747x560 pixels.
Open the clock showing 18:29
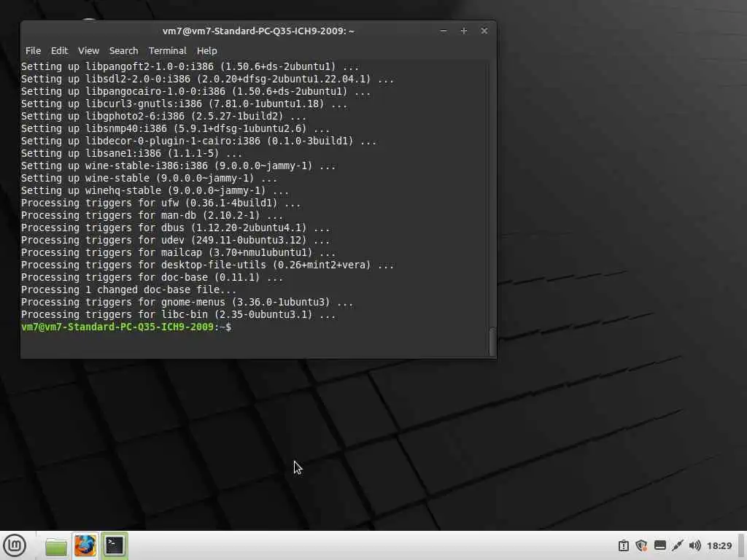click(719, 545)
